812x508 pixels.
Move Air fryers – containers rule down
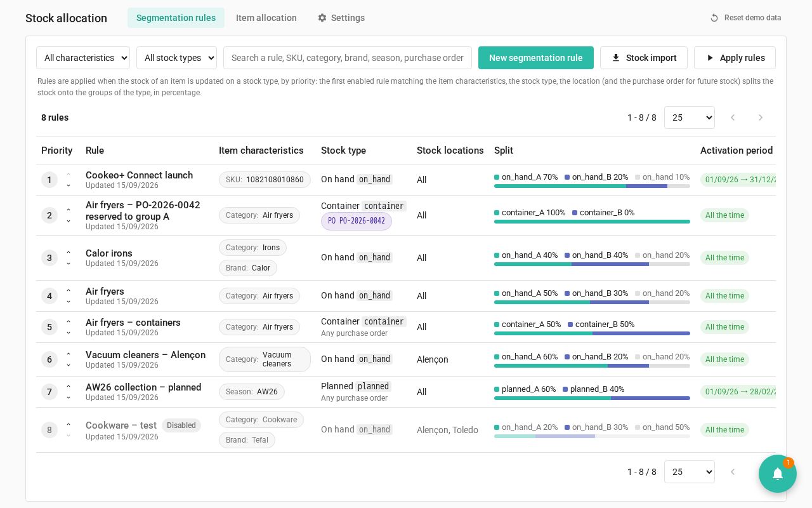[x=69, y=333]
